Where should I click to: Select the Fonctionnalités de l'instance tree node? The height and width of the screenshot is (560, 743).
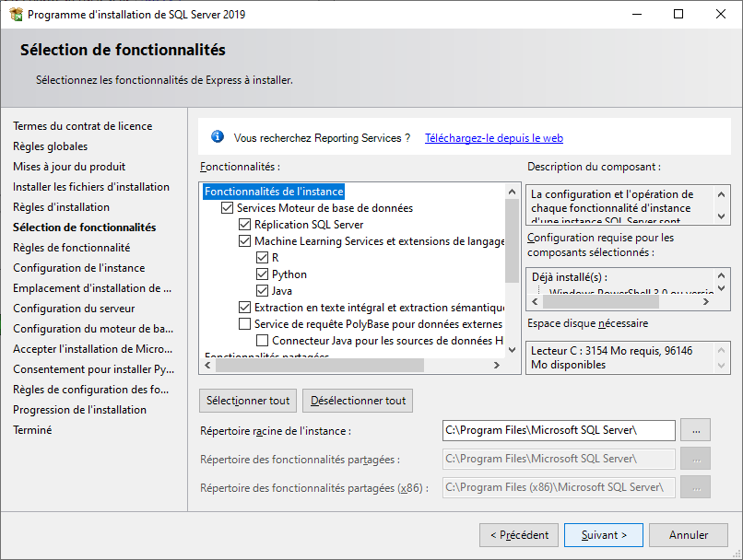274,192
